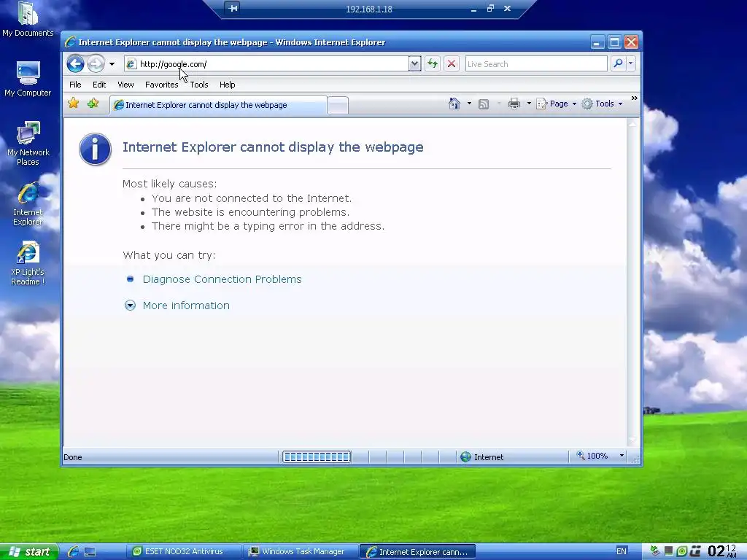Open Favorites Center star icon

pos(74,103)
